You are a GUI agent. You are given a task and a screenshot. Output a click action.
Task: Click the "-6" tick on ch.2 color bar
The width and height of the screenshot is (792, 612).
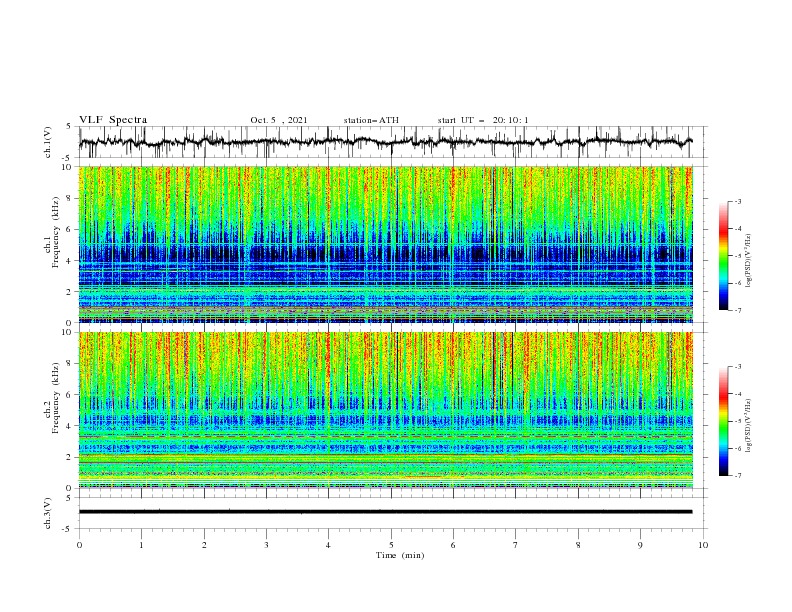point(737,448)
